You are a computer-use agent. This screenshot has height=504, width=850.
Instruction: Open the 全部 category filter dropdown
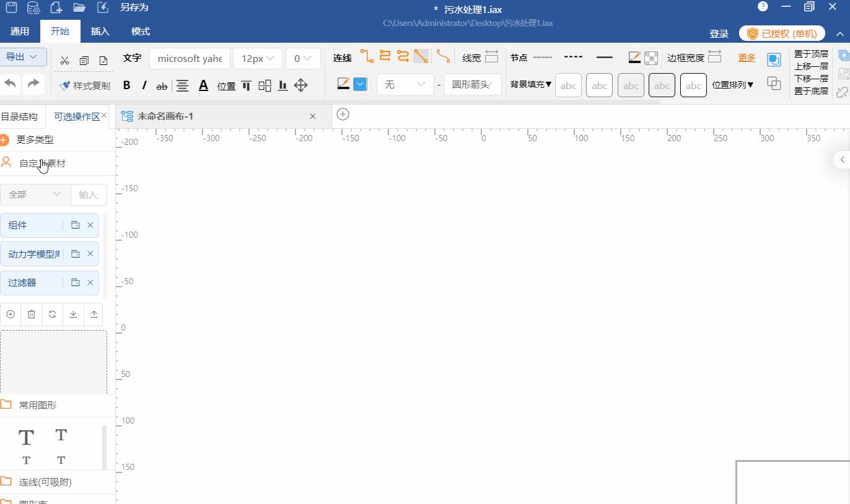click(35, 194)
